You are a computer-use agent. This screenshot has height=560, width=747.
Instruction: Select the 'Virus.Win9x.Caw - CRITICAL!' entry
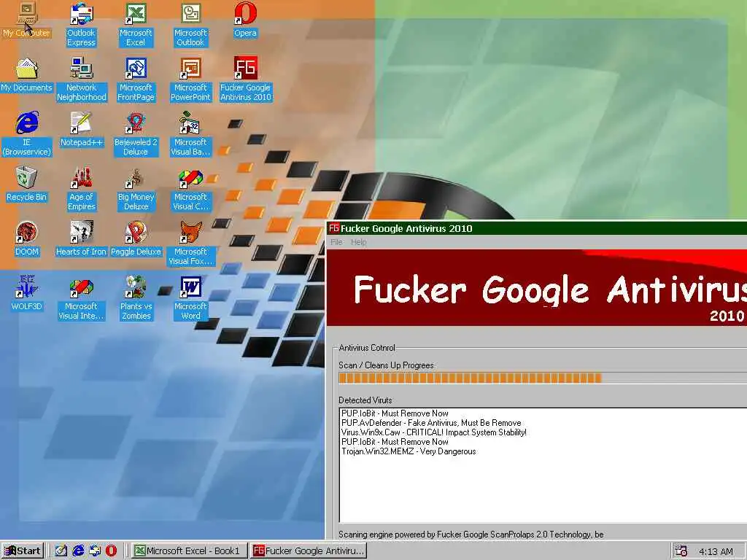tap(434, 432)
